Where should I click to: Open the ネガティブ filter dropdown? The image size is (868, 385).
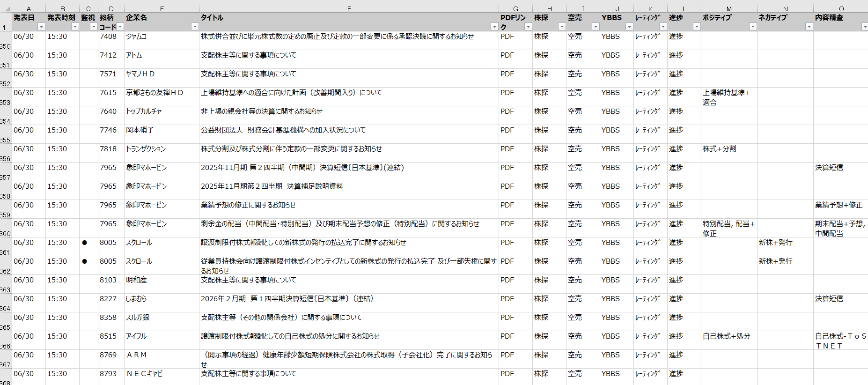point(809,27)
